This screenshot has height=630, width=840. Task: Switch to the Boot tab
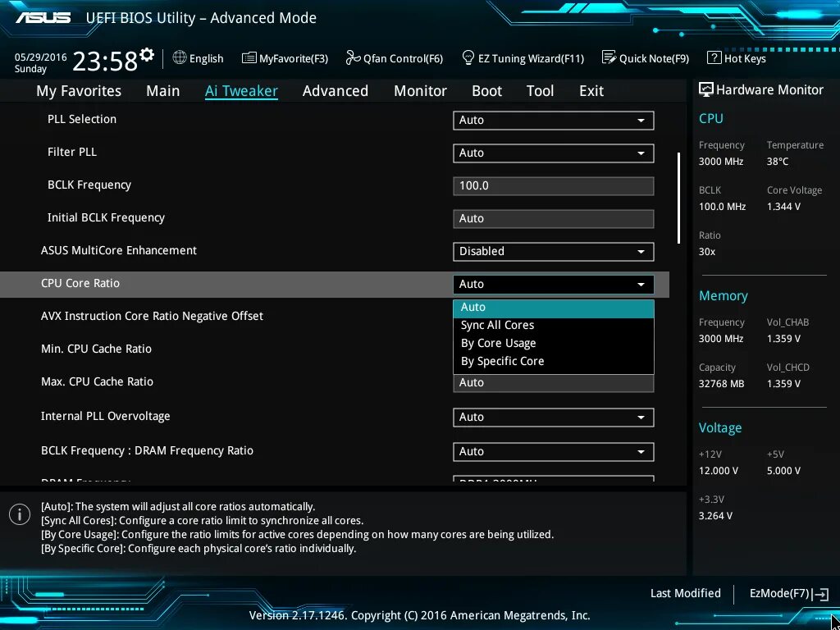pyautogui.click(x=486, y=91)
